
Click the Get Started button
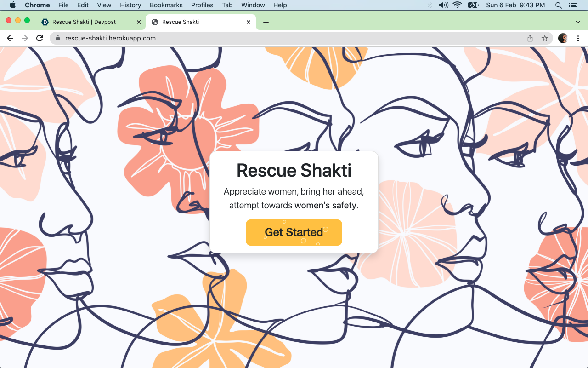coord(294,232)
